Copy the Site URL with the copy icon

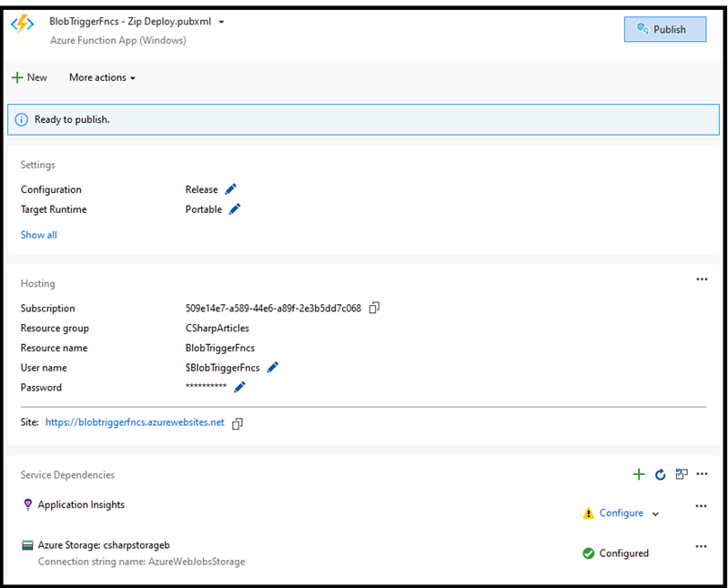pyautogui.click(x=238, y=422)
